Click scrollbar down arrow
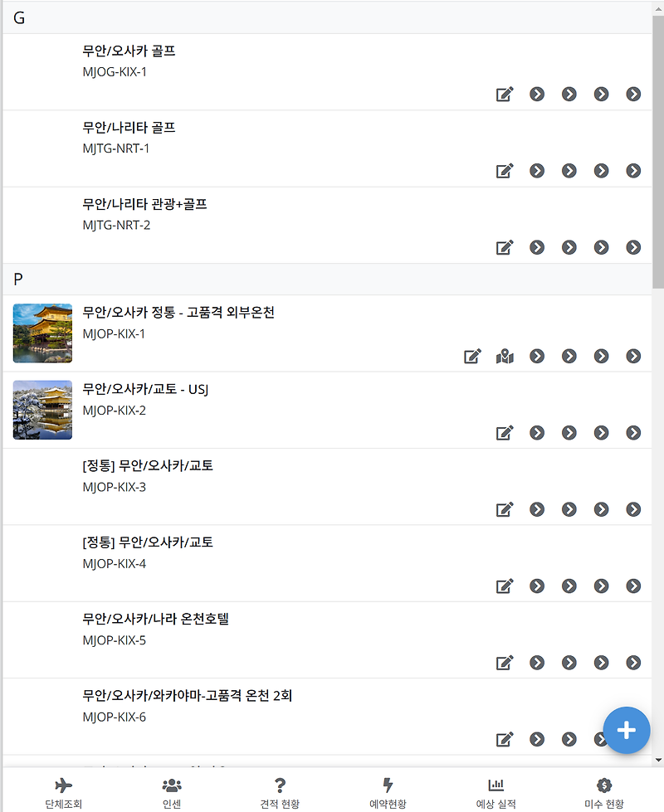The width and height of the screenshot is (664, 812). tap(658, 761)
